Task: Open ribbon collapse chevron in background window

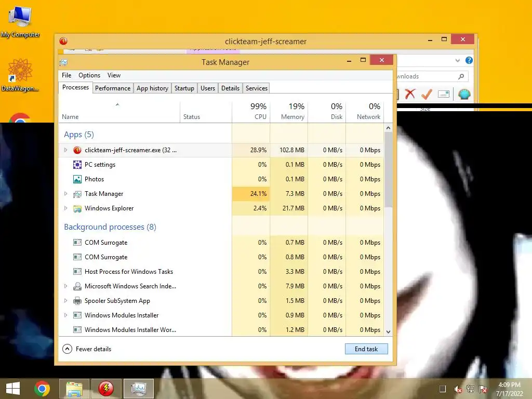Action: point(457,60)
